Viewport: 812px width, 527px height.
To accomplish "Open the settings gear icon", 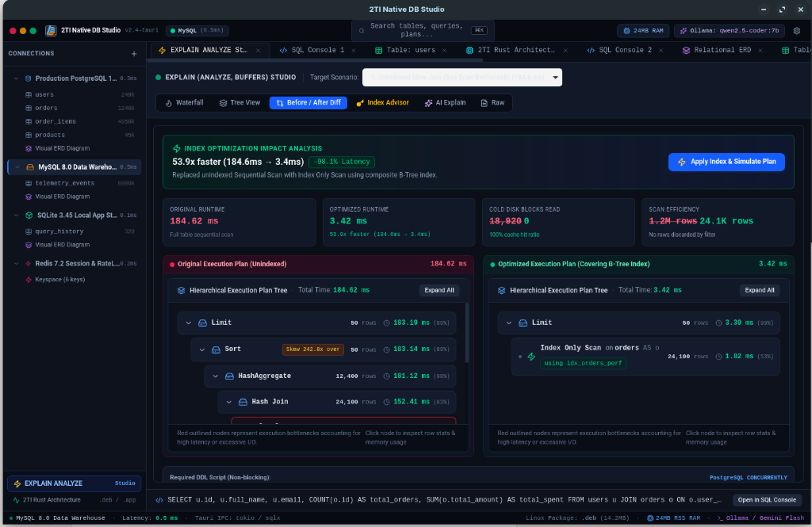I will point(796,31).
